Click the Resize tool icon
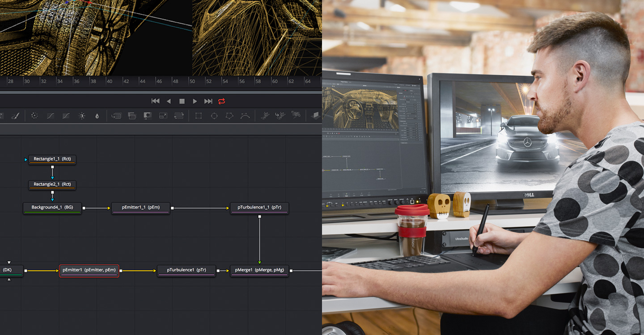 tap(163, 116)
